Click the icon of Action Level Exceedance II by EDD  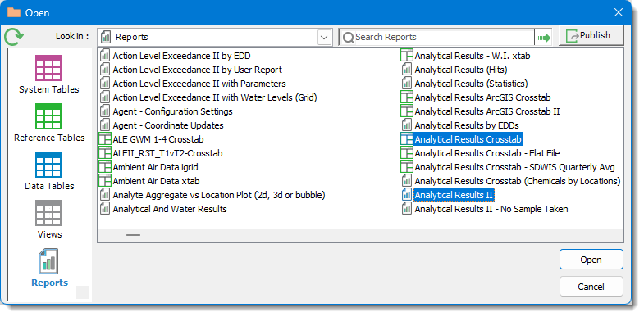pyautogui.click(x=105, y=56)
